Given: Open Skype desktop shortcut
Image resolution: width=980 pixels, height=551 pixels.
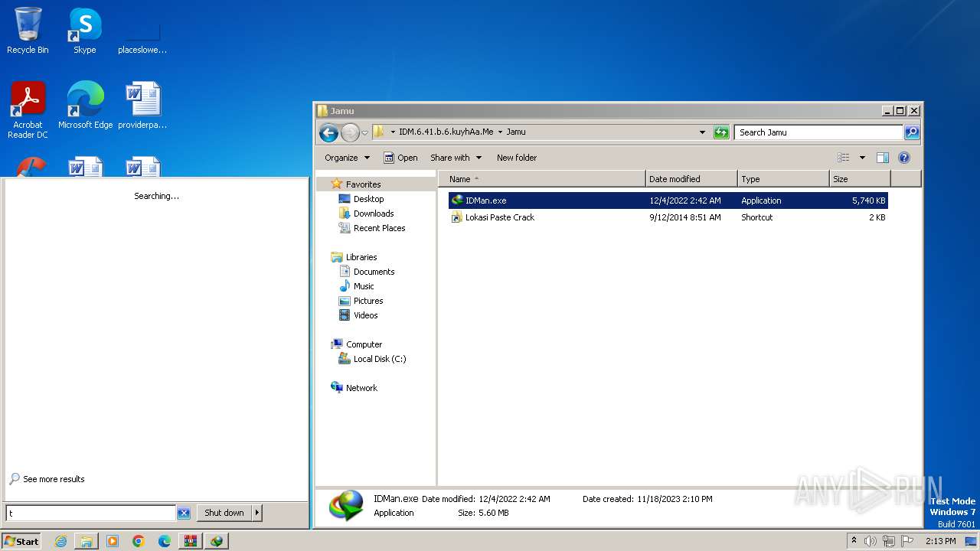Looking at the screenshot, I should (x=84, y=31).
